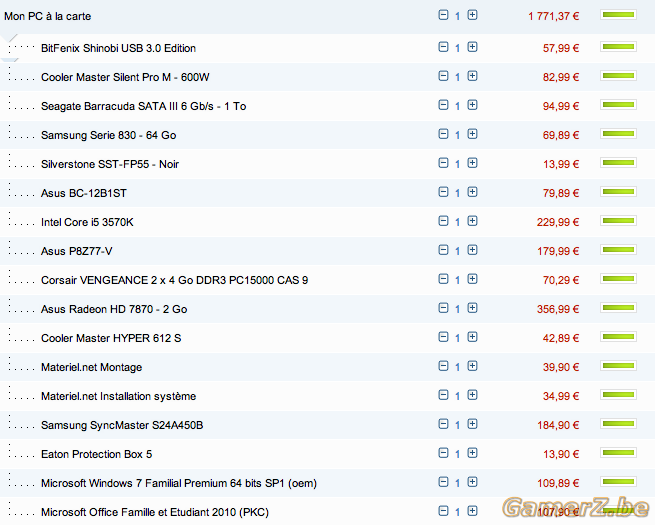Increase Cooler Master HYPER 612 S quantity

(472, 337)
